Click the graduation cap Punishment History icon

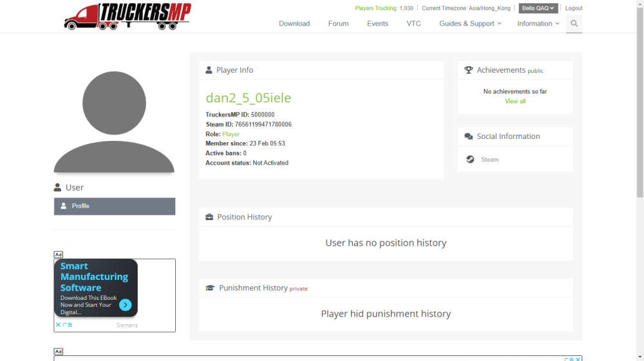pos(210,288)
